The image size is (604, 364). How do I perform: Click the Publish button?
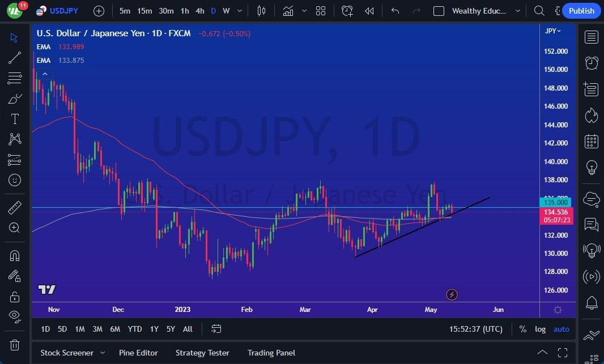tap(581, 10)
